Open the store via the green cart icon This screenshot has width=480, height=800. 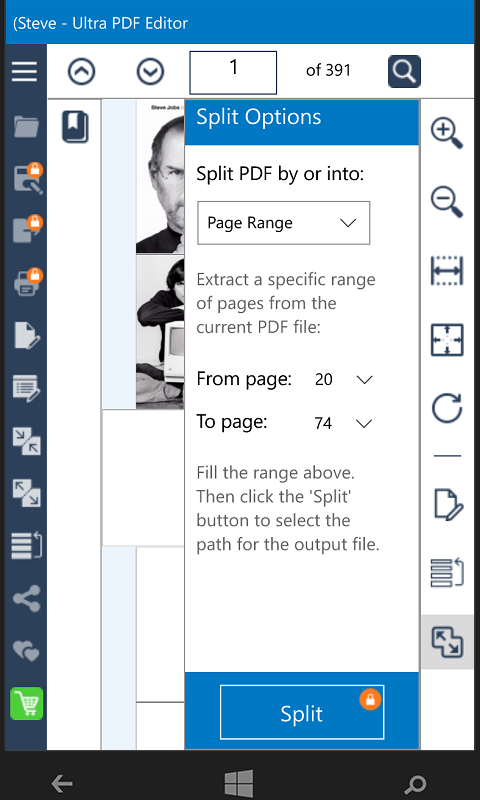(27, 704)
